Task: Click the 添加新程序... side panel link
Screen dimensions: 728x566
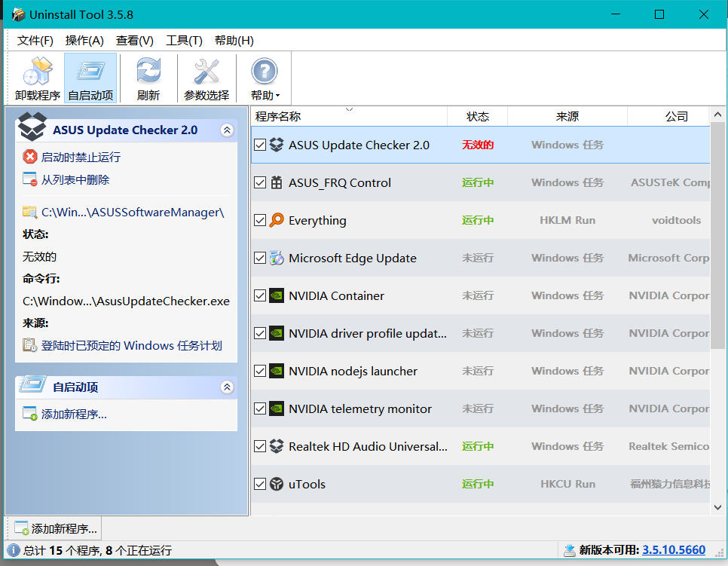Action: coord(74,414)
